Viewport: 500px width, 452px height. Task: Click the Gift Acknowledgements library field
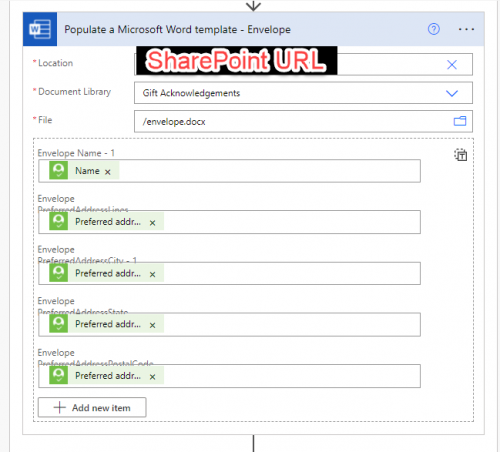point(303,93)
